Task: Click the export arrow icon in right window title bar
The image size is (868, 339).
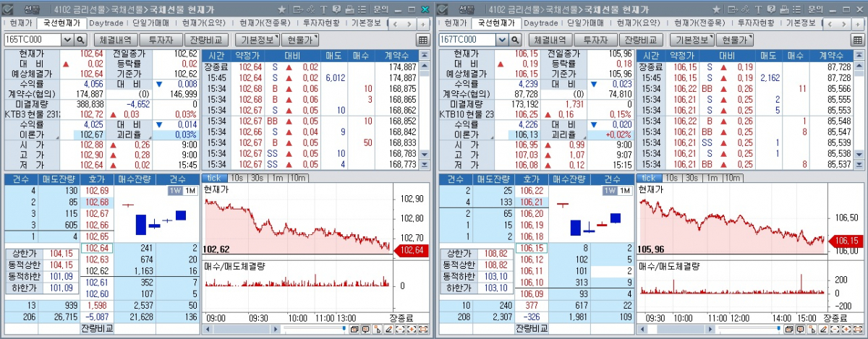Action: (733, 9)
